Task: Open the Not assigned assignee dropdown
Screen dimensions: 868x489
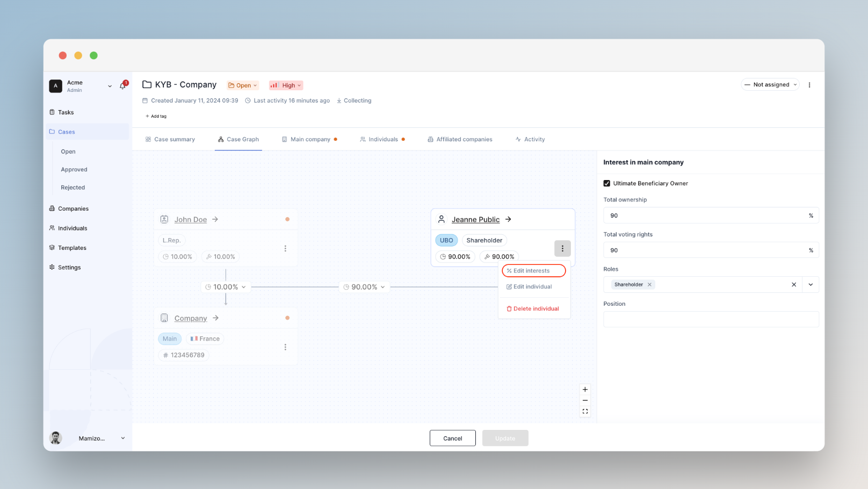Action: [770, 84]
